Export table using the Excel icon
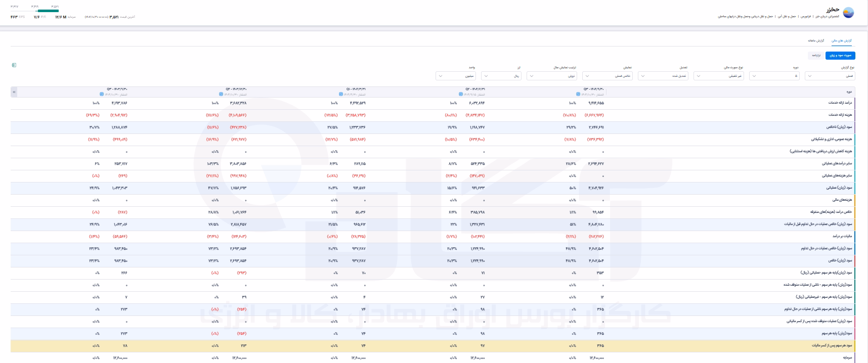This screenshot has height=363, width=868. coord(14,65)
